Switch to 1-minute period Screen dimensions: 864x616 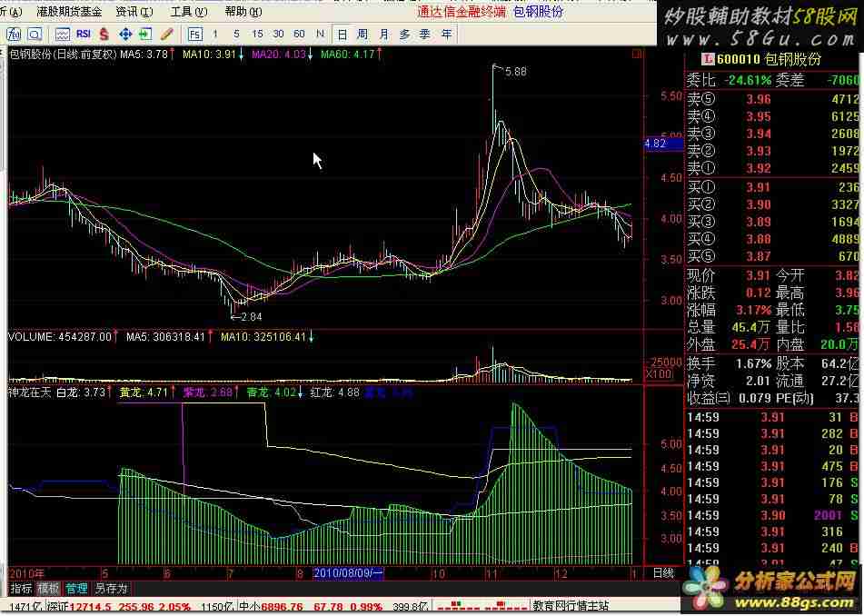point(215,35)
